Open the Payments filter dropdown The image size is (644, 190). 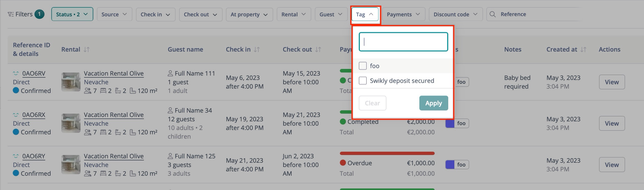pos(403,14)
